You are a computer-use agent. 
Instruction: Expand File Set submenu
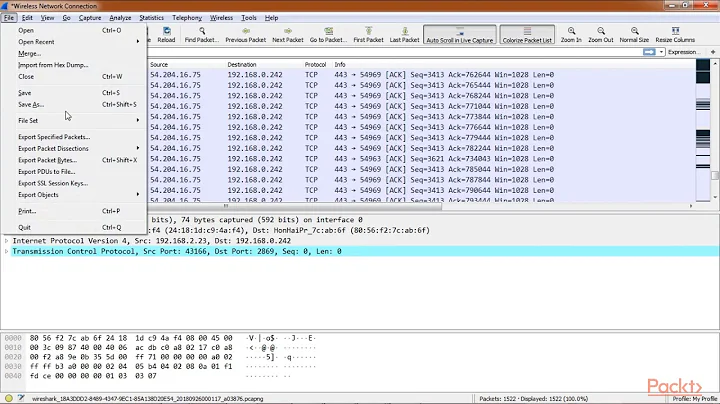pos(73,120)
